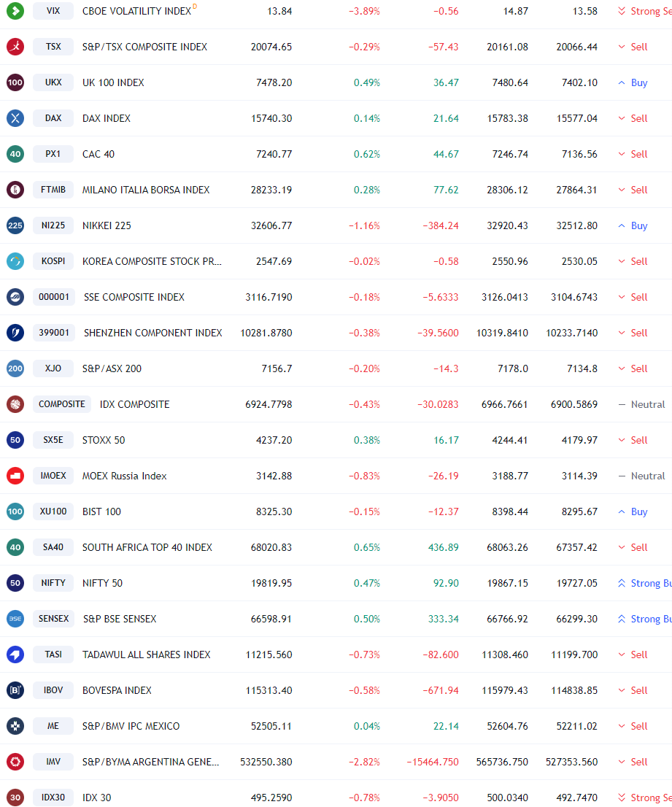
Task: Click the SA40 logo icon
Action: (15, 547)
